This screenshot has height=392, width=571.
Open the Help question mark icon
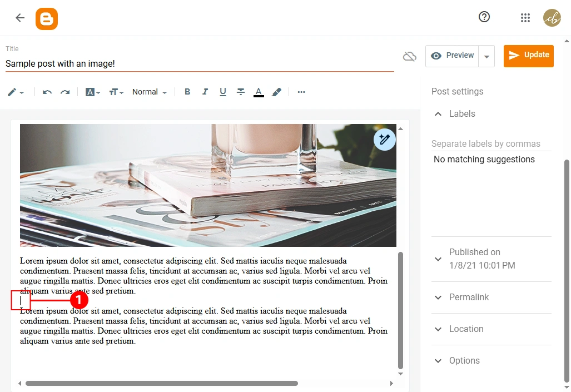[x=484, y=17]
